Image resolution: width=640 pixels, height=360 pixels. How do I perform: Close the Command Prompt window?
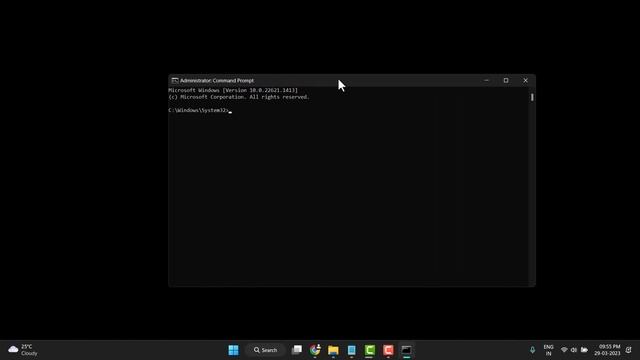pos(525,80)
